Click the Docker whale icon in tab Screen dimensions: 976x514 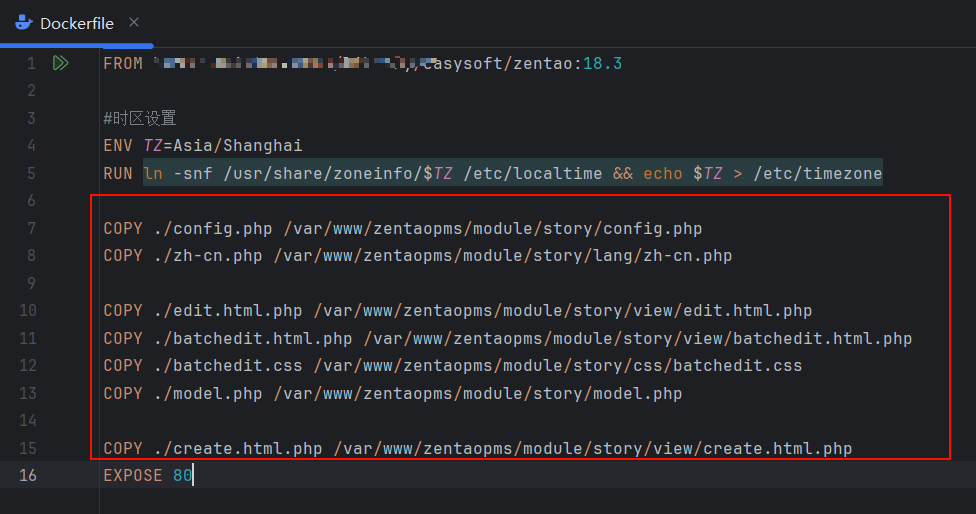pyautogui.click(x=24, y=23)
